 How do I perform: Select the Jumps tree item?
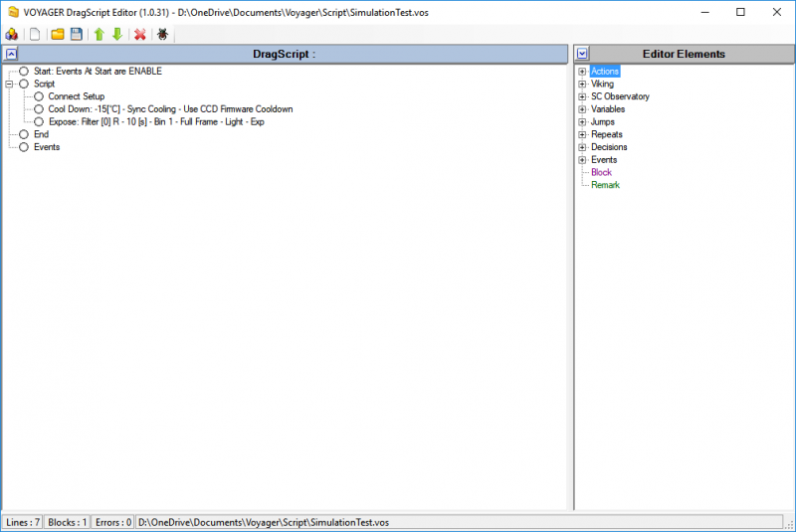603,122
